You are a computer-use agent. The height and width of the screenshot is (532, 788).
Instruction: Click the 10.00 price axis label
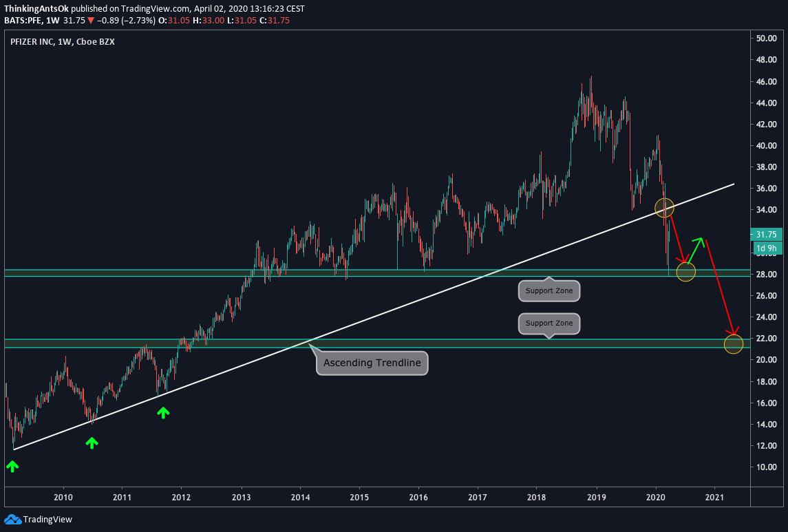coord(766,467)
